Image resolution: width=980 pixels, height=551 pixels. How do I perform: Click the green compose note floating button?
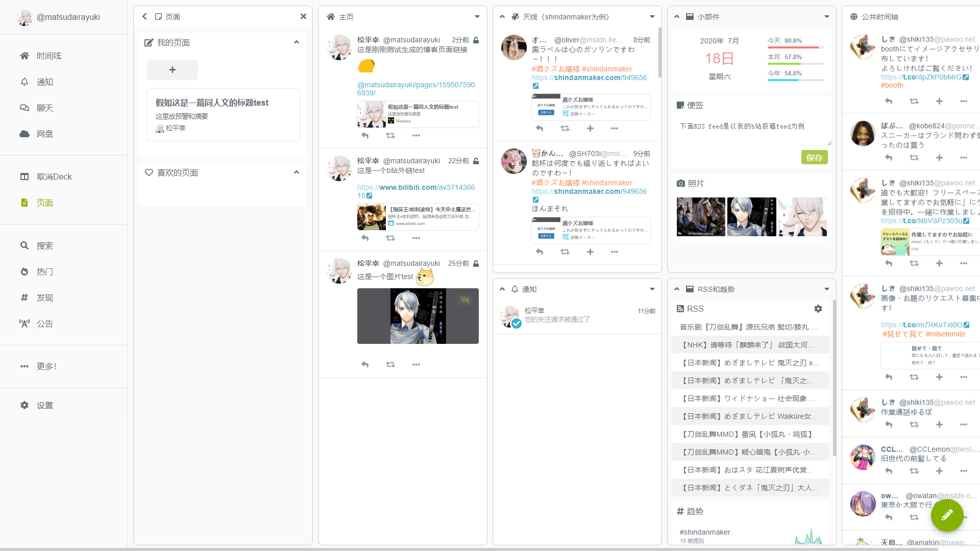click(947, 515)
